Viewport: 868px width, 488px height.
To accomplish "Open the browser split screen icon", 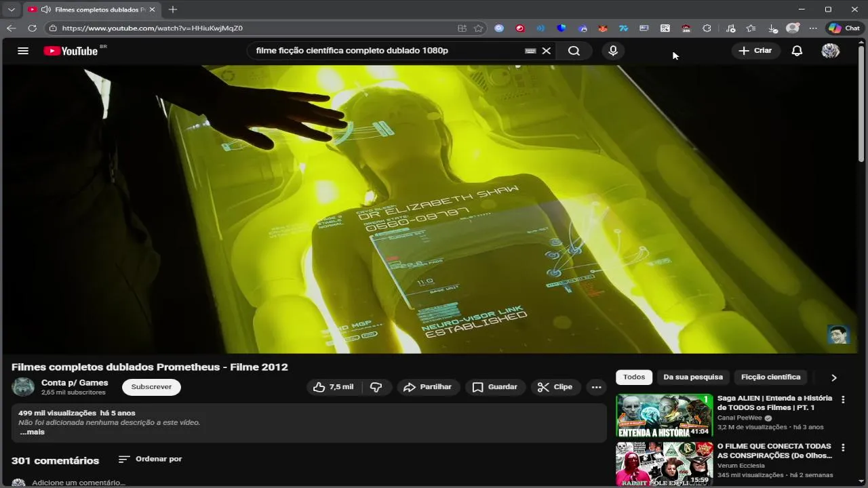I will (x=462, y=28).
